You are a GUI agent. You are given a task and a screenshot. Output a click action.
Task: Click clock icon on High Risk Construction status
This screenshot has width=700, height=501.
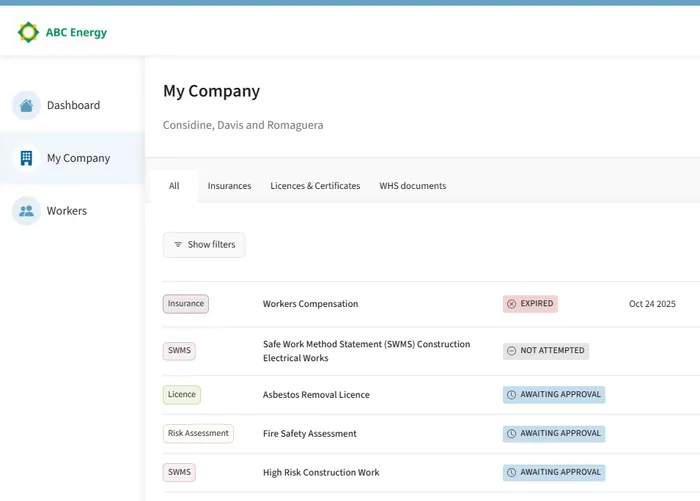pos(512,472)
